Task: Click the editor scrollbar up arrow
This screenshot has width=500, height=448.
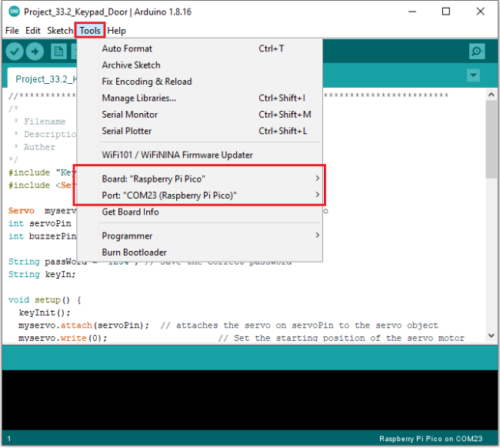Action: point(491,95)
